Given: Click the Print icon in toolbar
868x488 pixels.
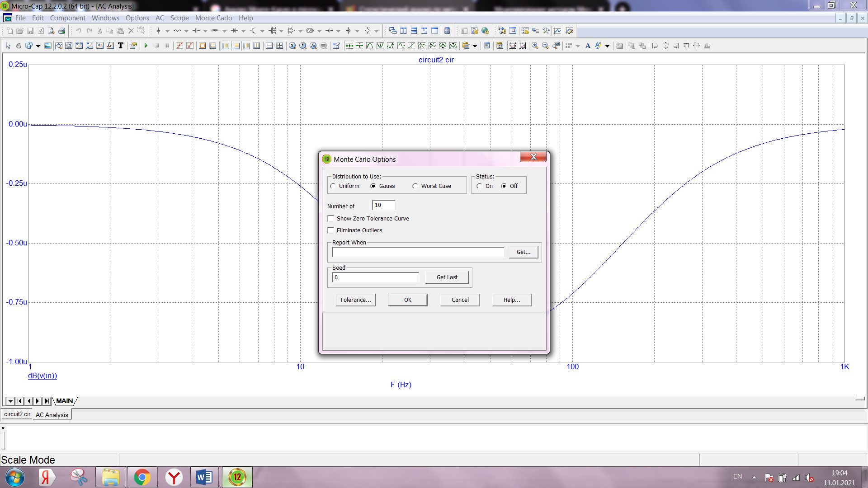Looking at the screenshot, I should (62, 31).
